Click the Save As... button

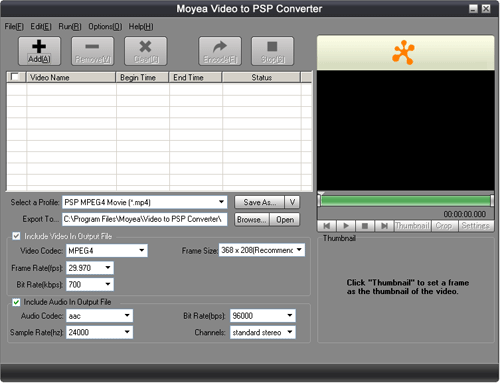[x=259, y=202]
